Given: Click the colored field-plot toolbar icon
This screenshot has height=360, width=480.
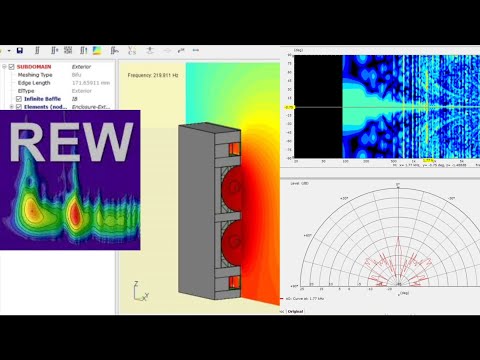Looking at the screenshot, I should click(x=98, y=50).
